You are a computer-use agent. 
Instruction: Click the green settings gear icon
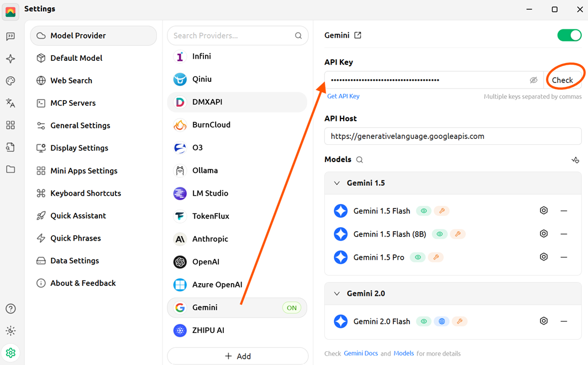click(x=11, y=353)
